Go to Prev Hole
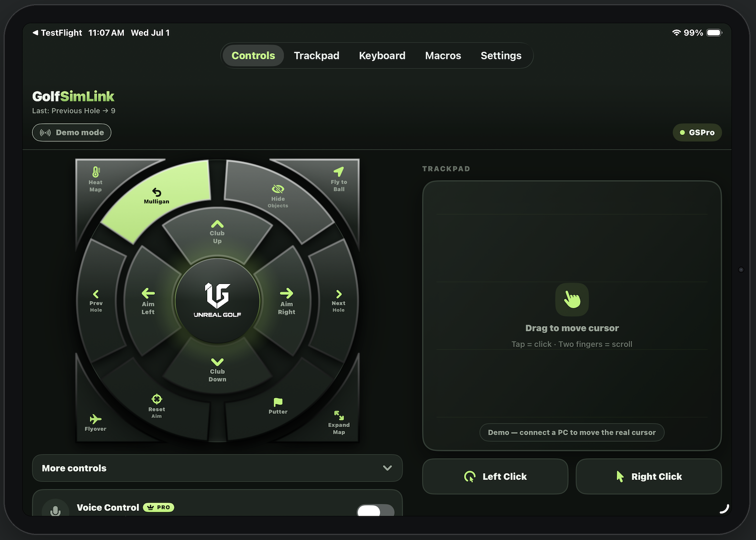This screenshot has height=540, width=756. [x=96, y=300]
